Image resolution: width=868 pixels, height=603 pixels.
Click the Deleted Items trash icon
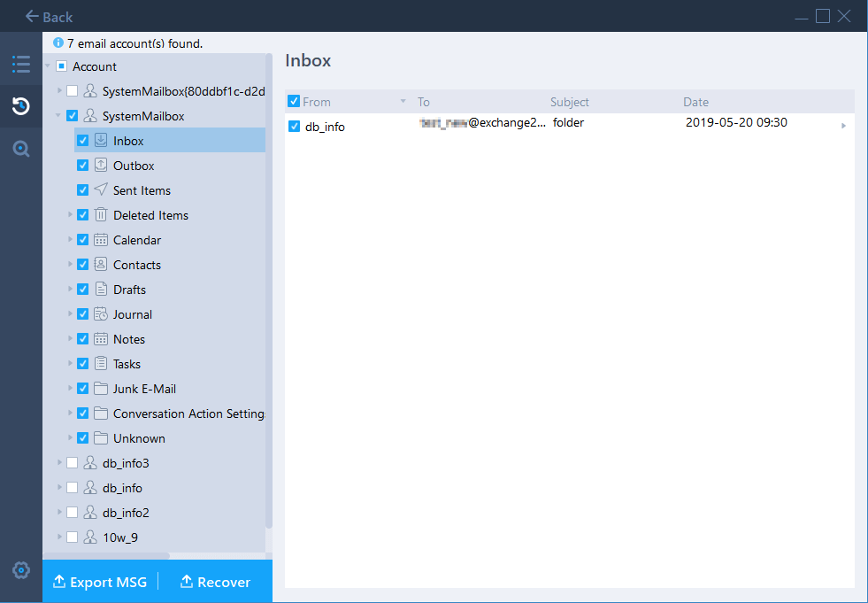[101, 215]
